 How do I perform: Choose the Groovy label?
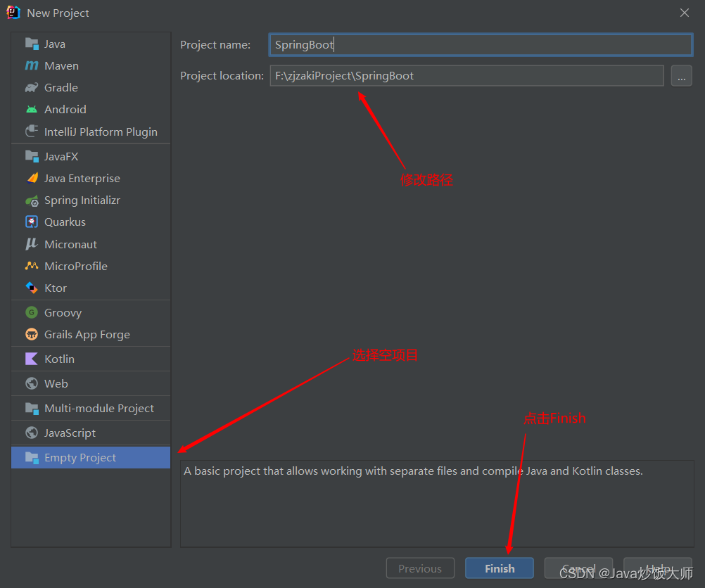(x=63, y=312)
